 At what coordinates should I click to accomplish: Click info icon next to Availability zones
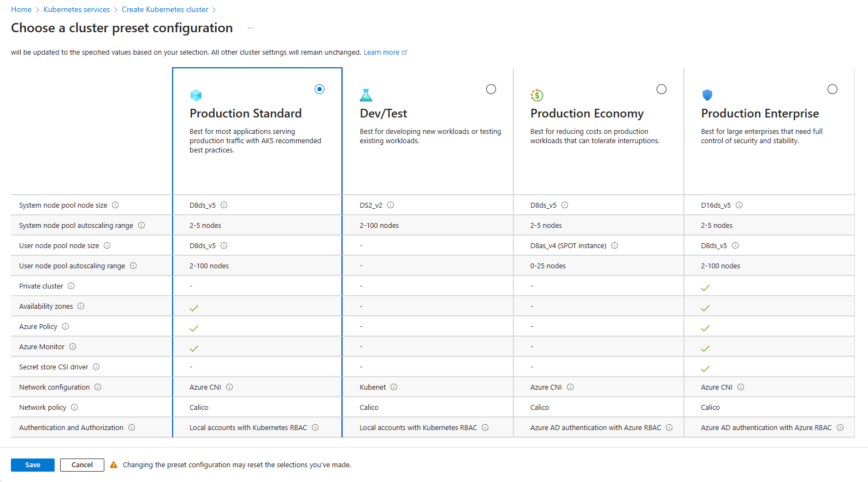tap(81, 306)
